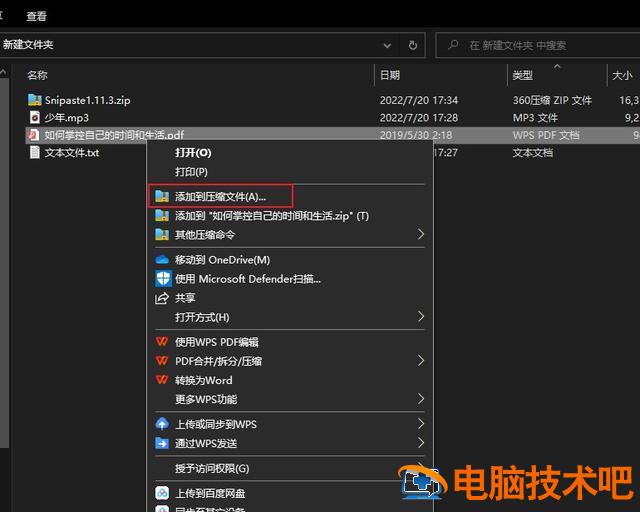
Task: Click the WPS icon beside 转换为Word
Action: pos(162,380)
